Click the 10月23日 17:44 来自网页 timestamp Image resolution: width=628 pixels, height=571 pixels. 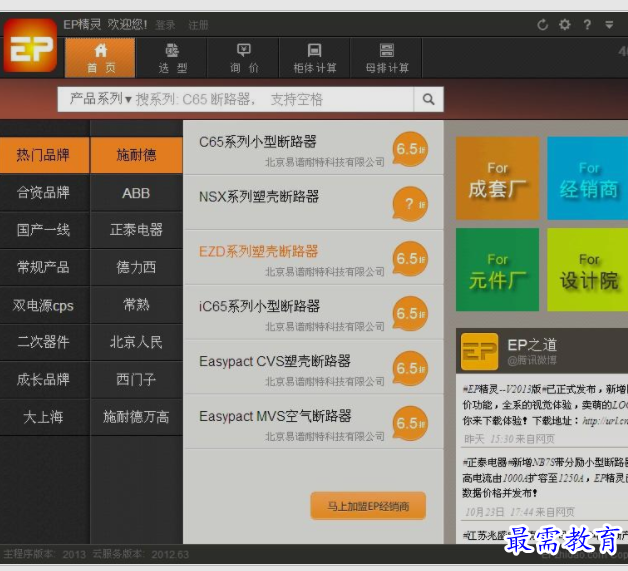520,512
